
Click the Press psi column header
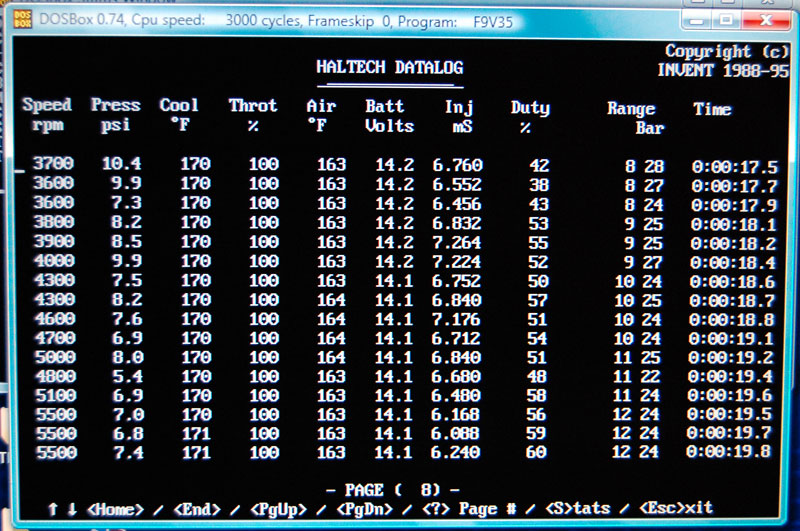[115, 115]
